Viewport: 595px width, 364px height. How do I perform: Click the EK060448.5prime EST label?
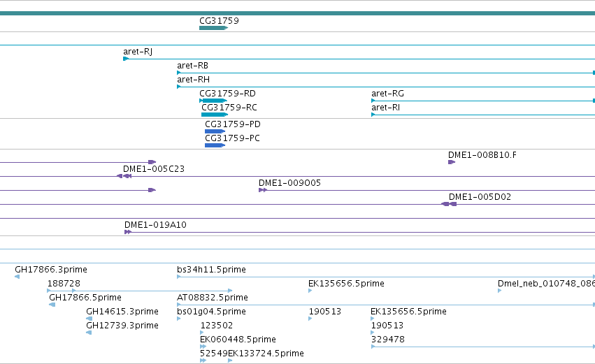click(238, 340)
